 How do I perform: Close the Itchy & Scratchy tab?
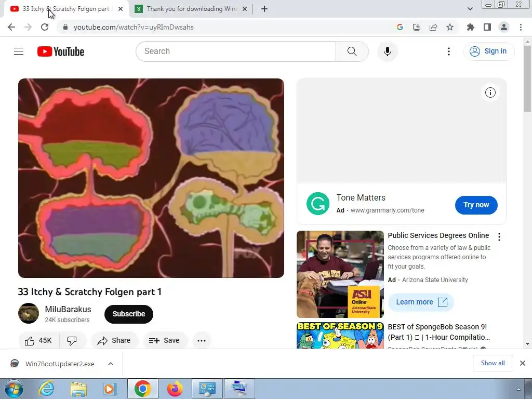click(121, 9)
